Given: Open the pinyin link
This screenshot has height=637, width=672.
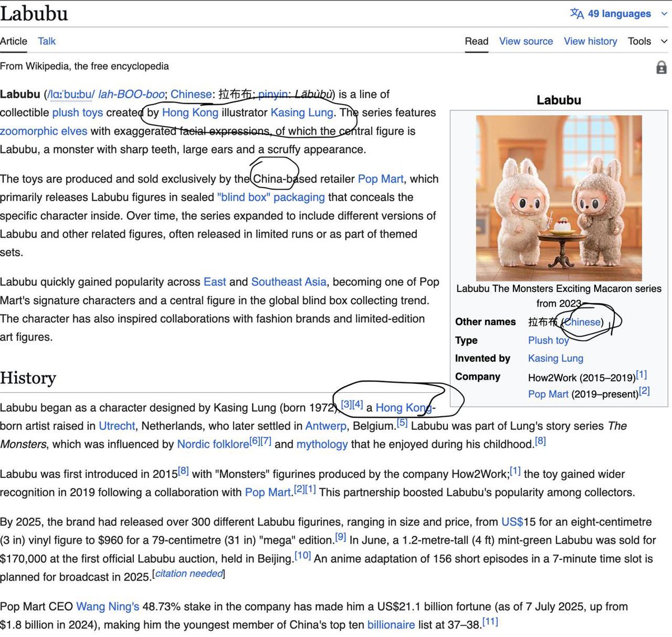Looking at the screenshot, I should tap(273, 94).
